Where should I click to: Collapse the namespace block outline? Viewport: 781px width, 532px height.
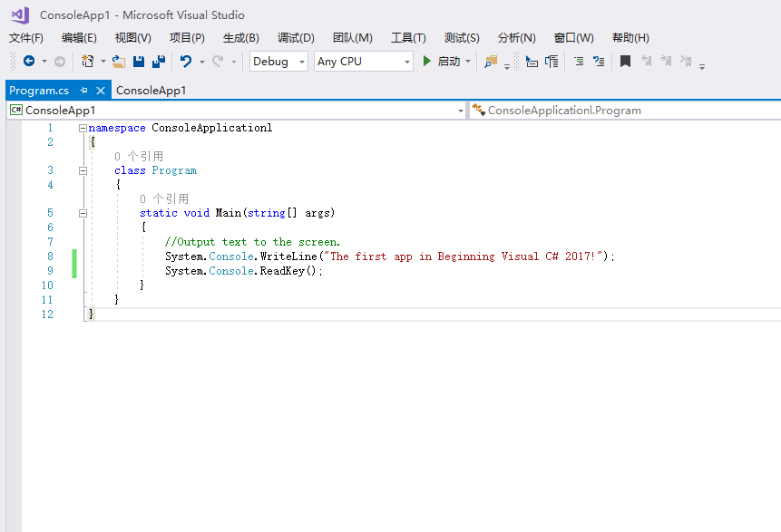(83, 129)
